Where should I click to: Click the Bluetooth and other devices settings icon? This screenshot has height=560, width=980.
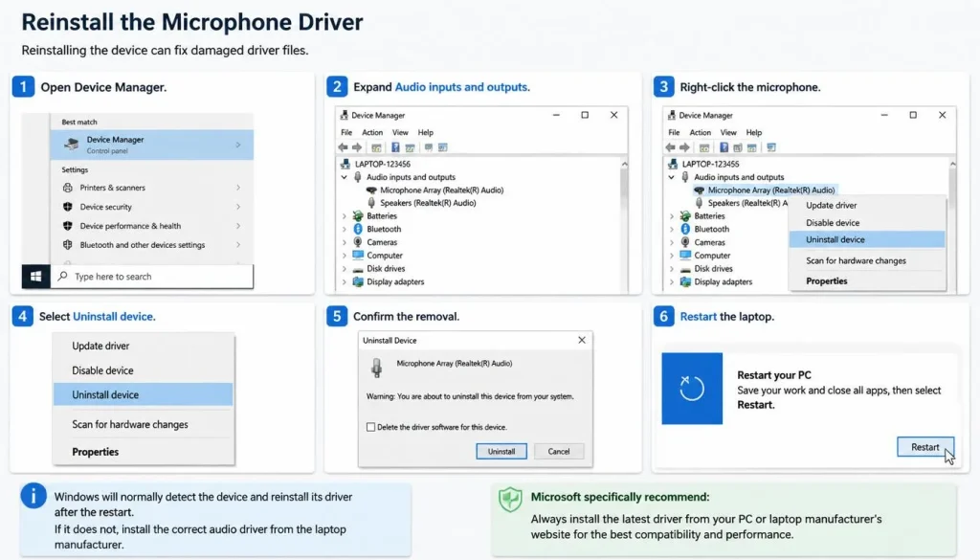[68, 245]
